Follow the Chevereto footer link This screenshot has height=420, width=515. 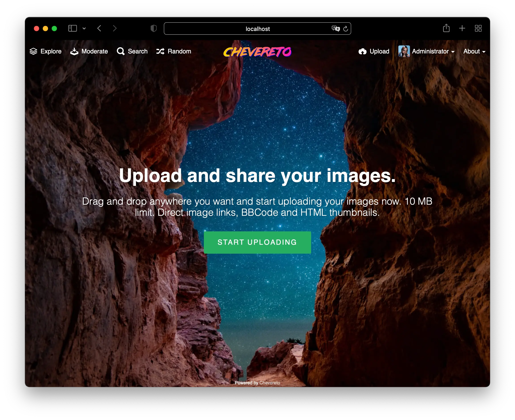270,383
